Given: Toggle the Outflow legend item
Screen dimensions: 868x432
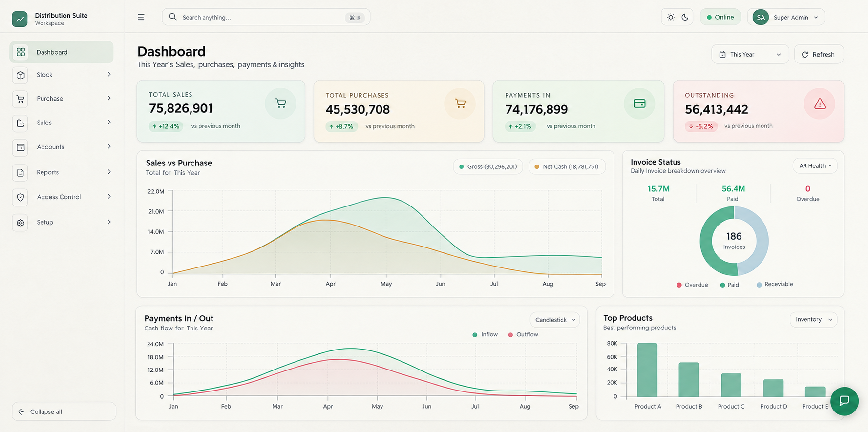Looking at the screenshot, I should click(523, 334).
